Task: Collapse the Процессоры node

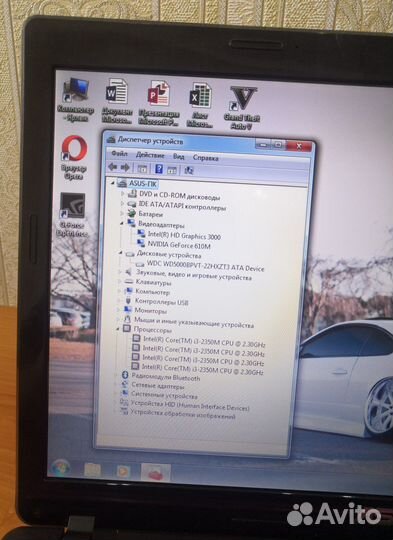Action: coord(117,329)
